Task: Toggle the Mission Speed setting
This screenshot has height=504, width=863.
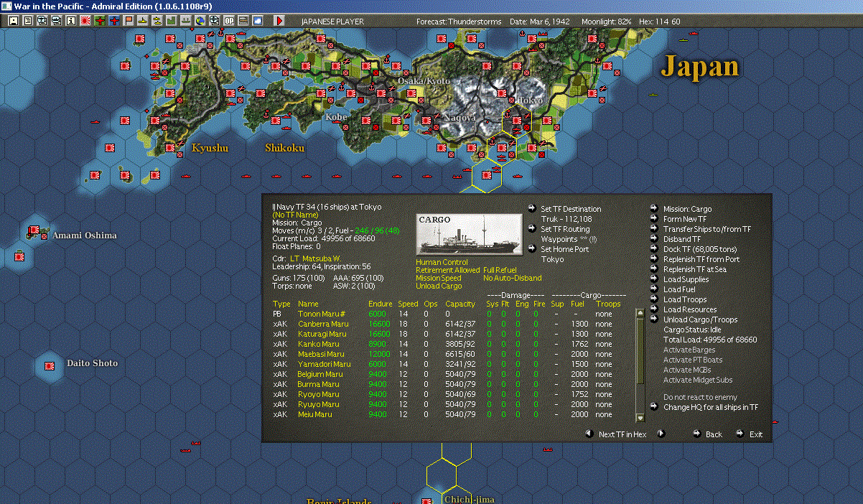Action: [439, 278]
